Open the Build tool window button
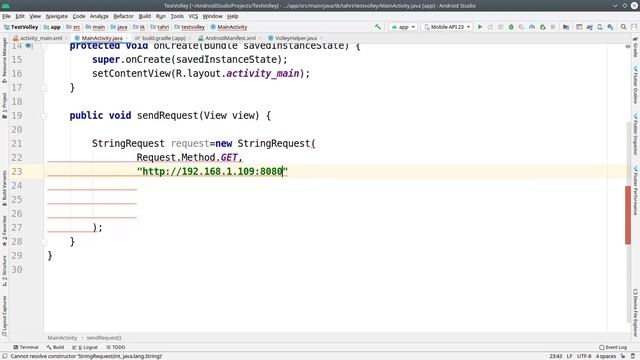The width and height of the screenshot is (640, 360). point(55,347)
